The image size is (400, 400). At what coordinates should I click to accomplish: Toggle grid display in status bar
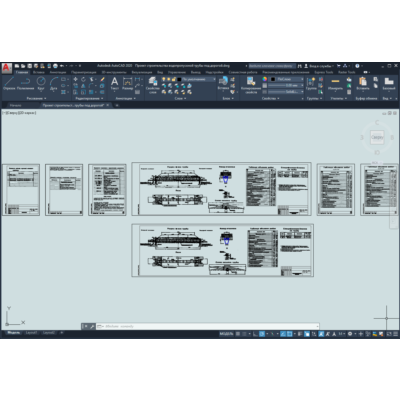238,334
